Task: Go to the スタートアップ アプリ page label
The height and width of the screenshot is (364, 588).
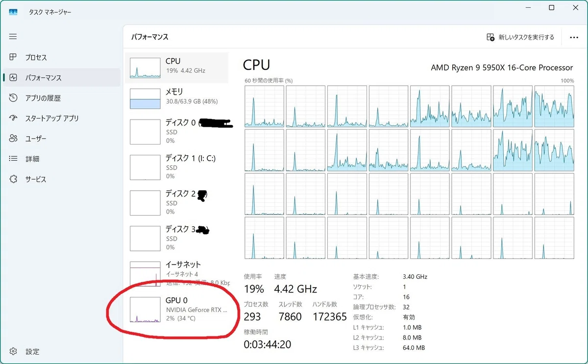Action: click(52, 118)
